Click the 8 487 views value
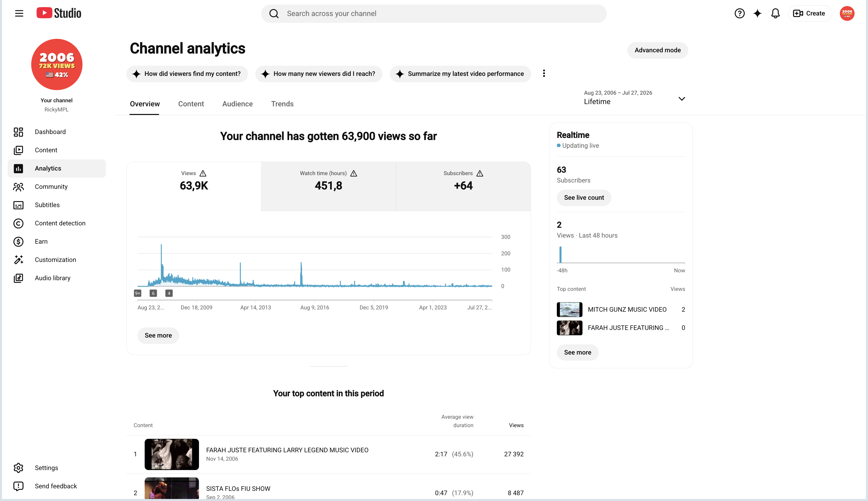This screenshot has width=868, height=501. tap(515, 493)
